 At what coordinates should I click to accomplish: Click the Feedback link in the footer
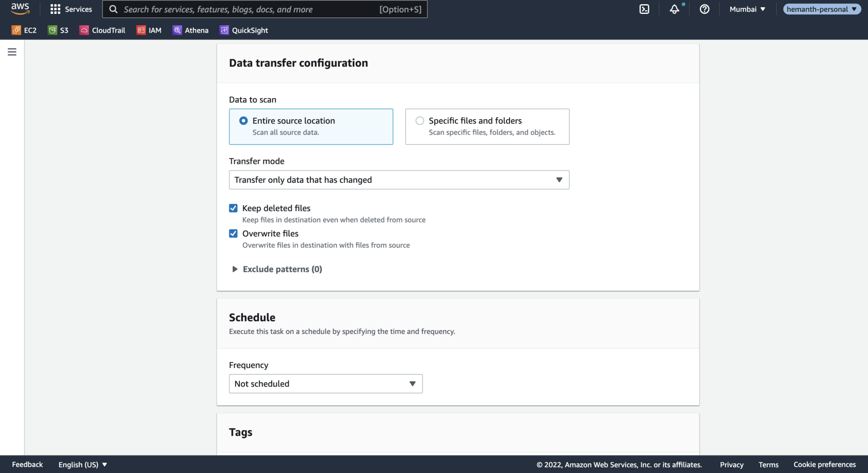27,464
